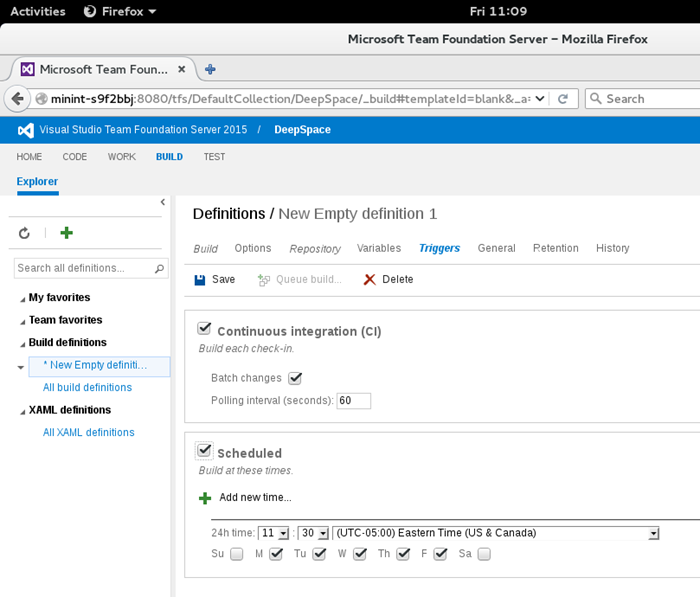Open the URL history dropdown arrow
This screenshot has width=700, height=597.
(540, 99)
